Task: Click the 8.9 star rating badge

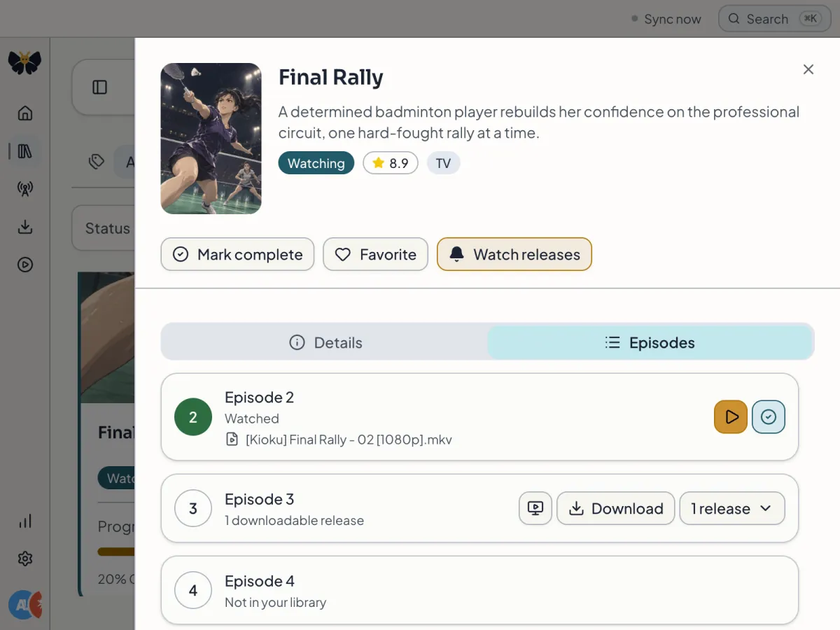Action: (391, 163)
